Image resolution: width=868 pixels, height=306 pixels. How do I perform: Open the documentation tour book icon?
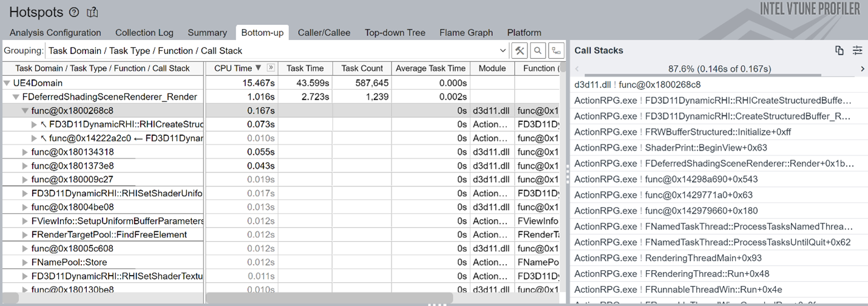[92, 12]
